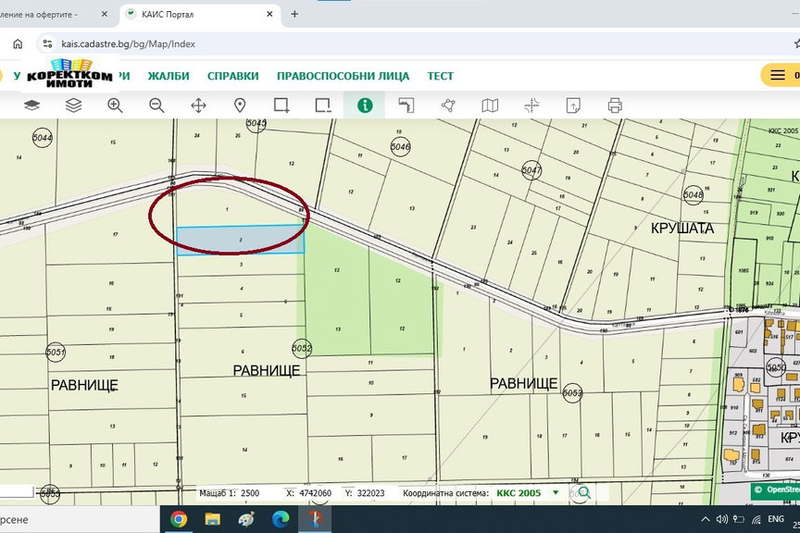
Task: Click the 5051 block circle label
Action: pyautogui.click(x=55, y=352)
